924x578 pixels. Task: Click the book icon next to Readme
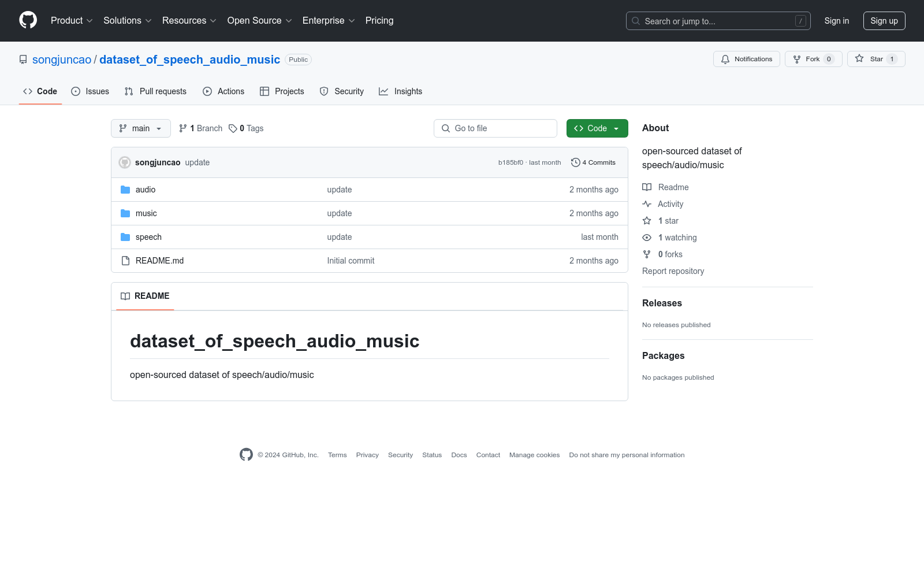point(647,187)
